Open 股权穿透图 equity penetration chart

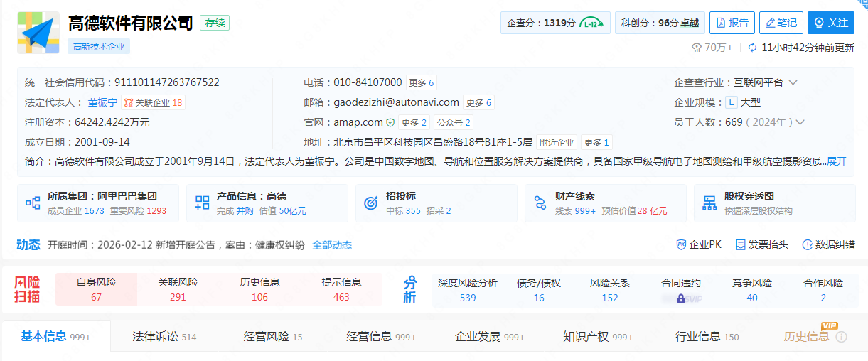click(775, 203)
